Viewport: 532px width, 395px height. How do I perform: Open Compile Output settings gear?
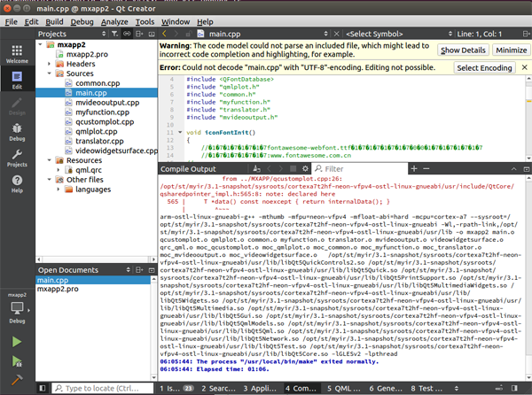pyautogui.click(x=305, y=168)
